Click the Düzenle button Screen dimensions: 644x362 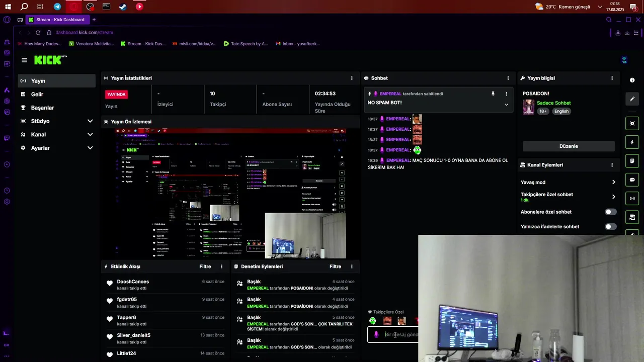point(569,146)
